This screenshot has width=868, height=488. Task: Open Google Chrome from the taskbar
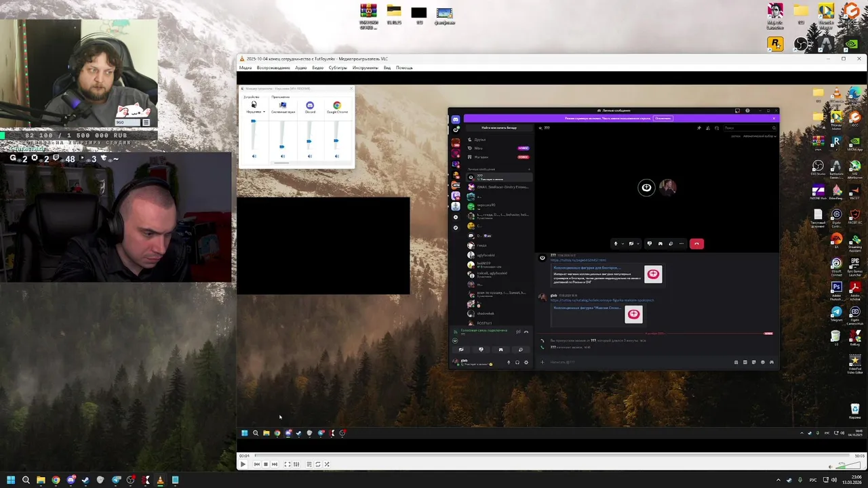(x=56, y=480)
